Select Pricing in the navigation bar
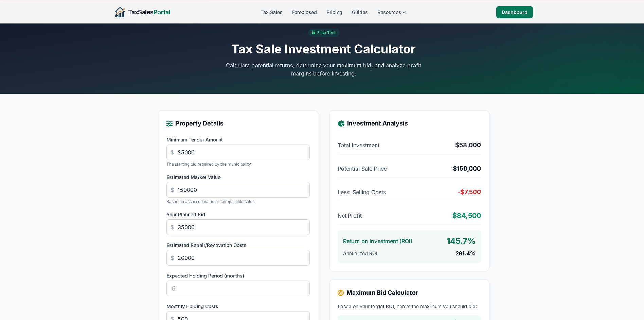The width and height of the screenshot is (644, 320). pos(334,12)
